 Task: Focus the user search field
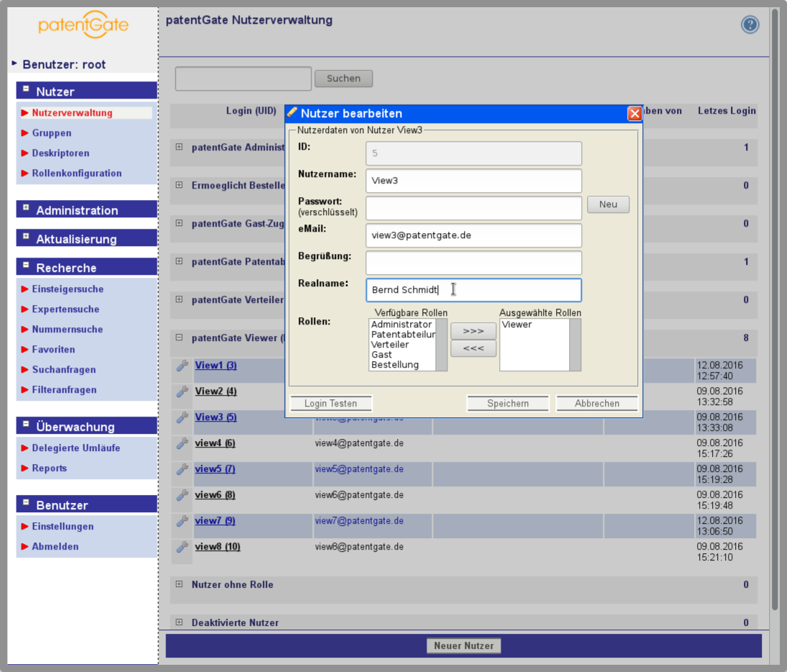tap(243, 79)
